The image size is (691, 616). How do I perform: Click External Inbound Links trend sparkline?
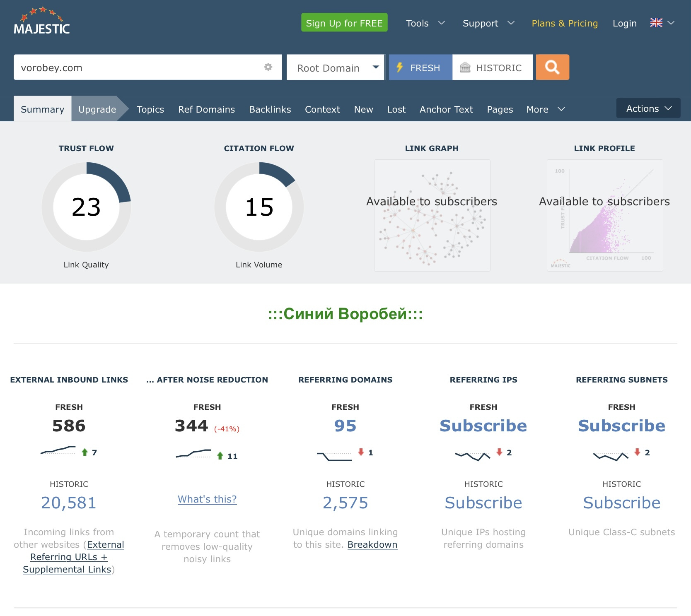[58, 450]
